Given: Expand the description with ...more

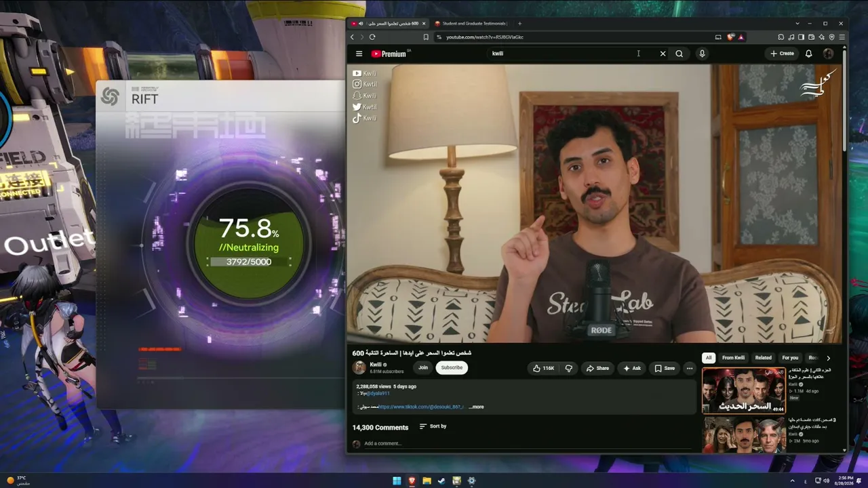Looking at the screenshot, I should [x=476, y=407].
